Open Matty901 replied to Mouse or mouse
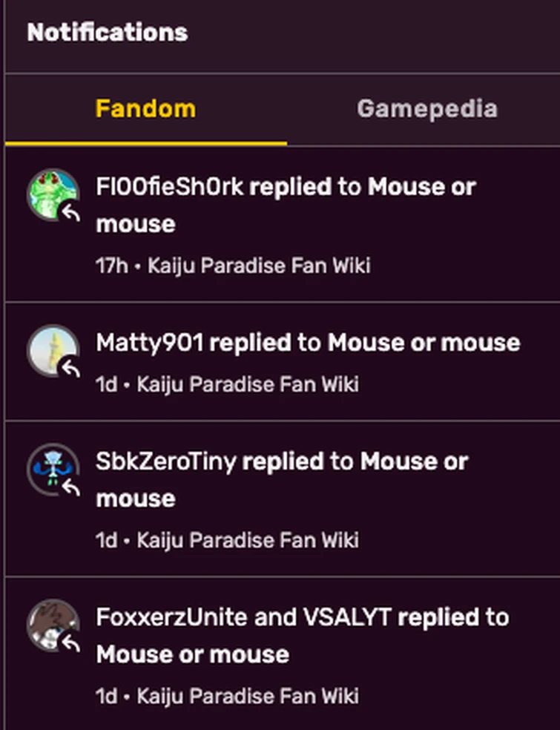The width and height of the screenshot is (560, 730). coord(308,343)
